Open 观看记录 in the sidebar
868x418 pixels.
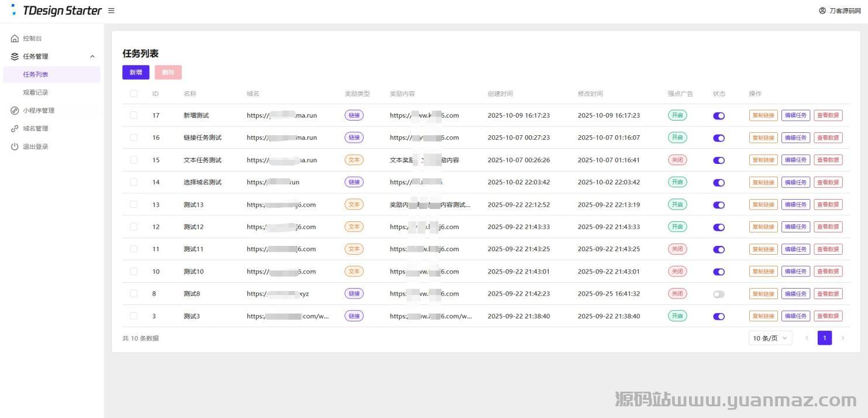tap(36, 92)
